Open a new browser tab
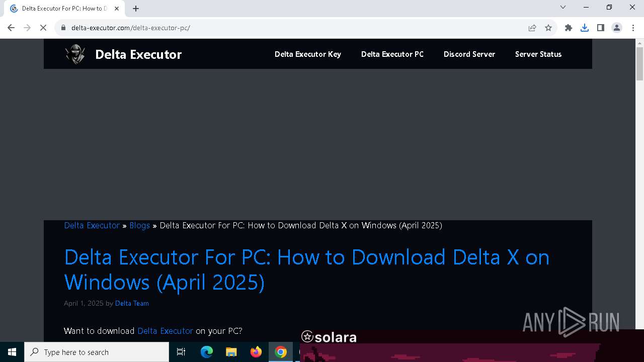This screenshot has height=362, width=644. tap(136, 9)
